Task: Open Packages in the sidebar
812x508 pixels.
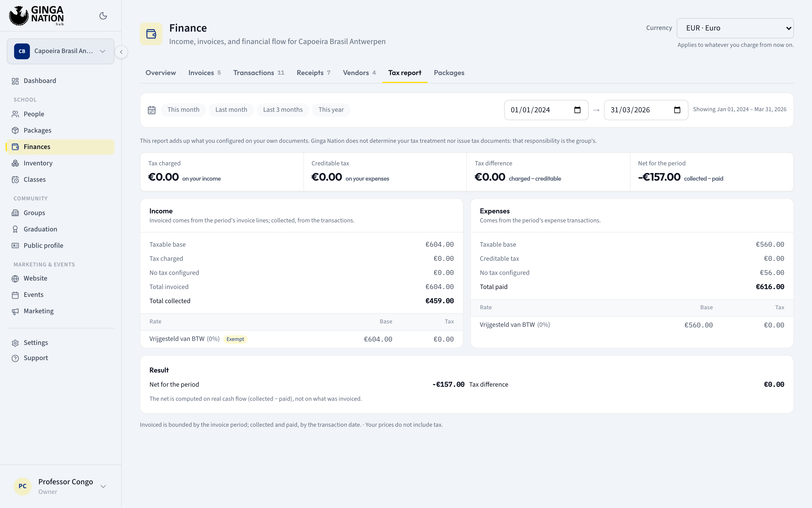Action: pos(60,130)
